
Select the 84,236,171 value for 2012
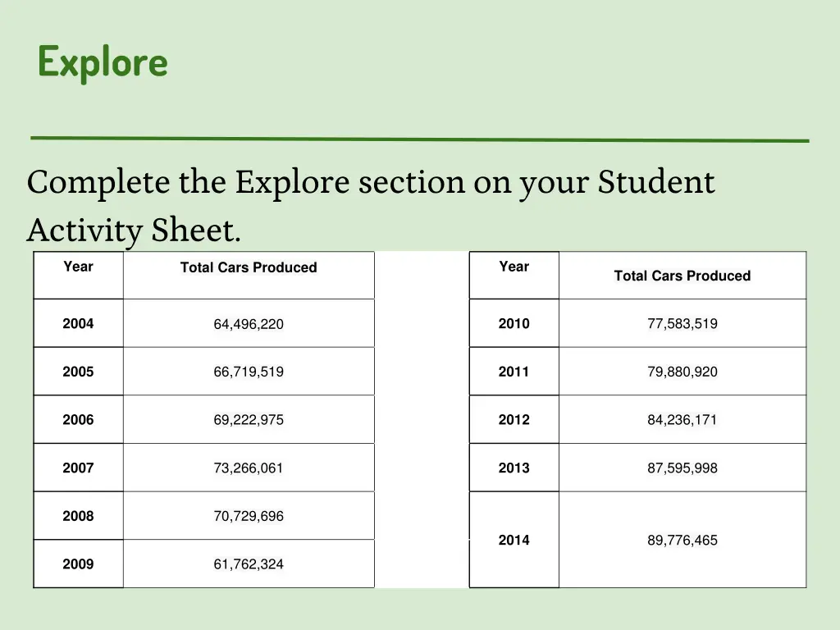682,419
